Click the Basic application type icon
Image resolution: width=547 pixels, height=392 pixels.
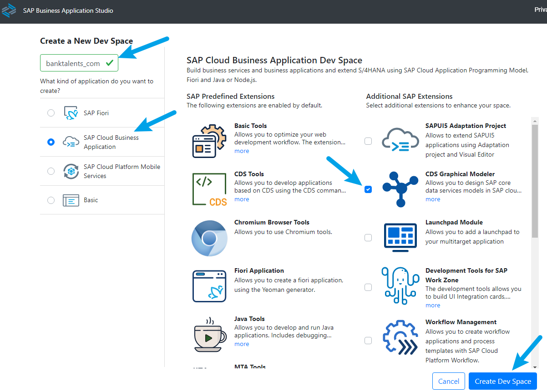[x=71, y=200]
